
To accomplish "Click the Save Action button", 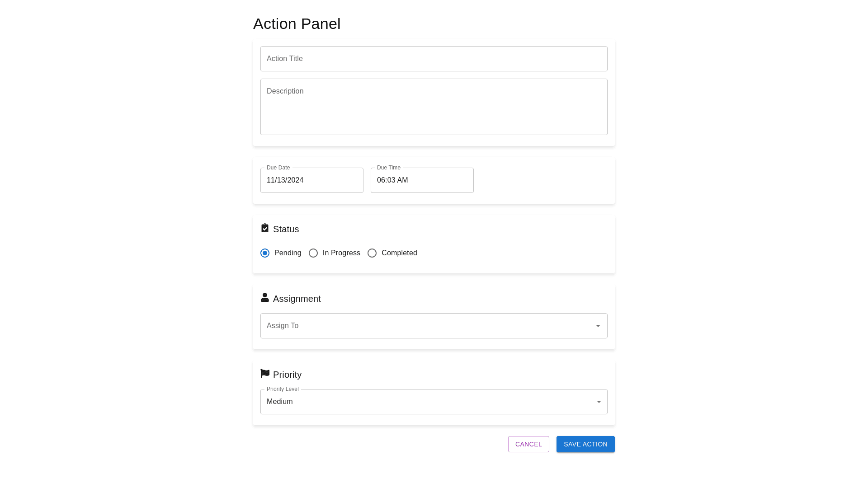I will tap(585, 444).
